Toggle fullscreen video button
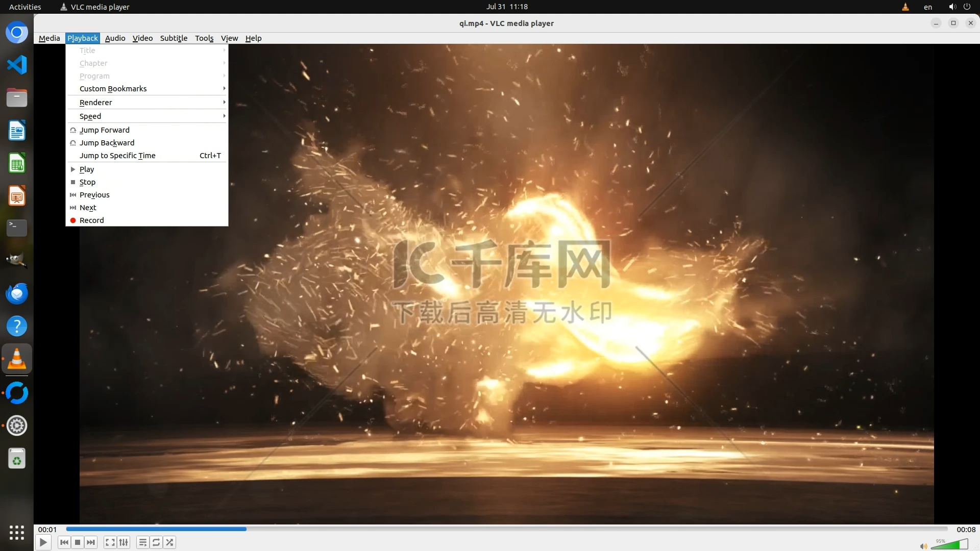This screenshot has height=551, width=980. (x=110, y=542)
